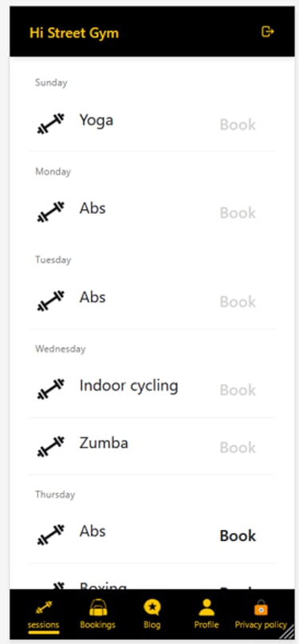299x644 pixels.
Task: Select the Indoor cycling session name
Action: click(129, 386)
